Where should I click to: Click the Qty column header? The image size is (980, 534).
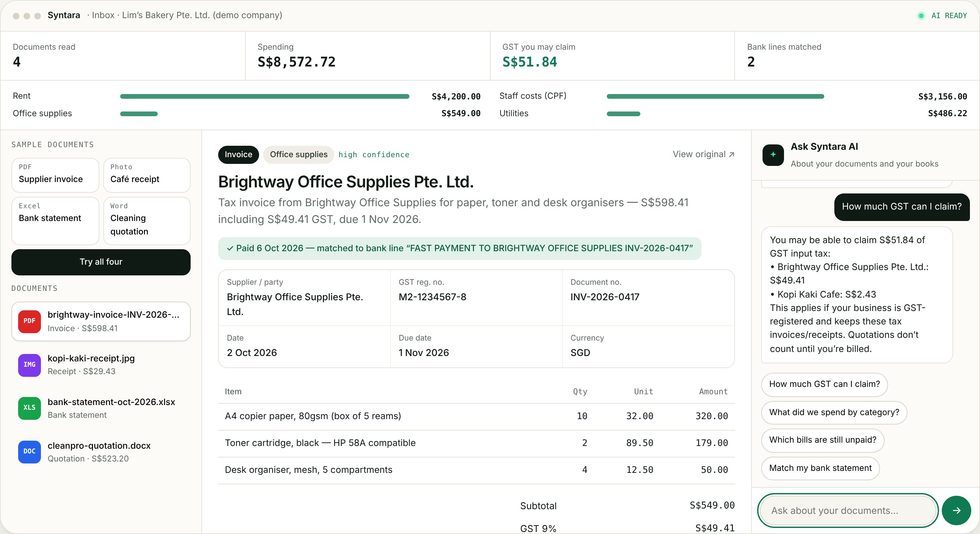pos(580,392)
